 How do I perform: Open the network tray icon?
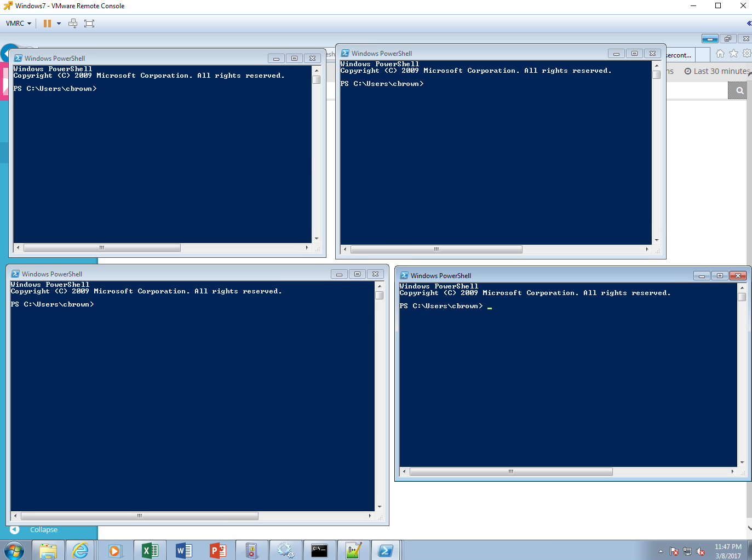[687, 551]
